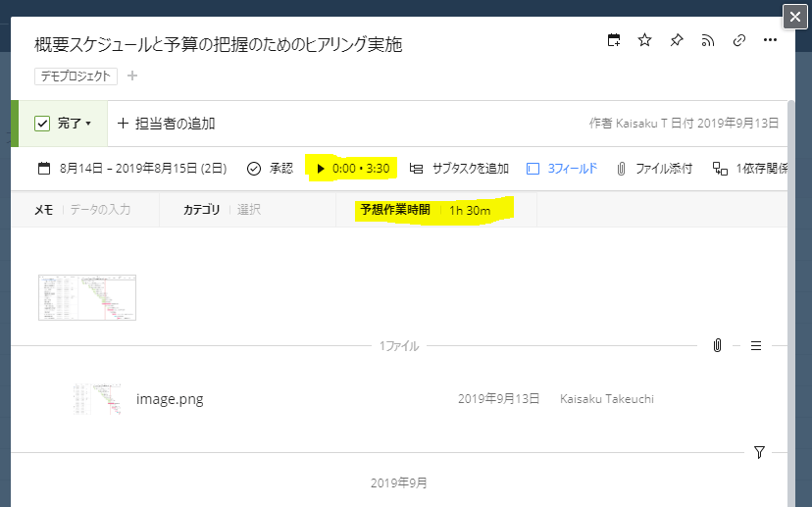Toggle the 3フィールド custom fields panel
The height and width of the screenshot is (507, 812).
point(562,169)
